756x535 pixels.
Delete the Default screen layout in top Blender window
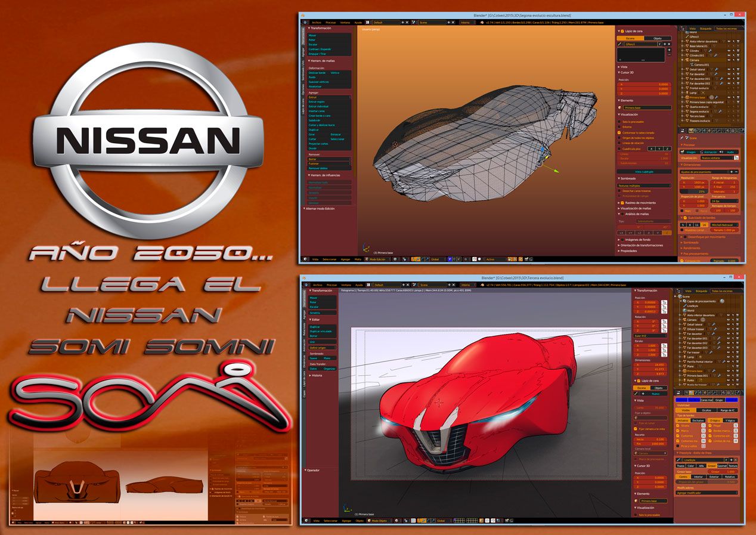(408, 22)
